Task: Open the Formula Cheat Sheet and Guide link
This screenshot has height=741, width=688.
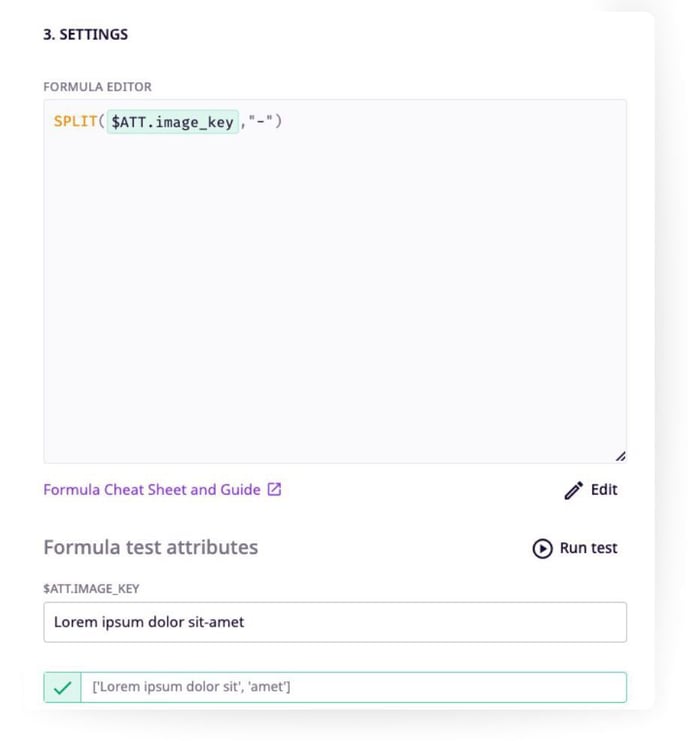Action: tap(152, 490)
